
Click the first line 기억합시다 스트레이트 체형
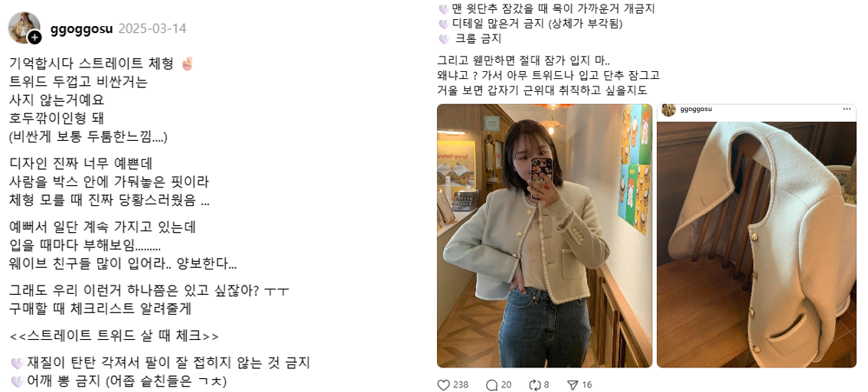point(102,64)
